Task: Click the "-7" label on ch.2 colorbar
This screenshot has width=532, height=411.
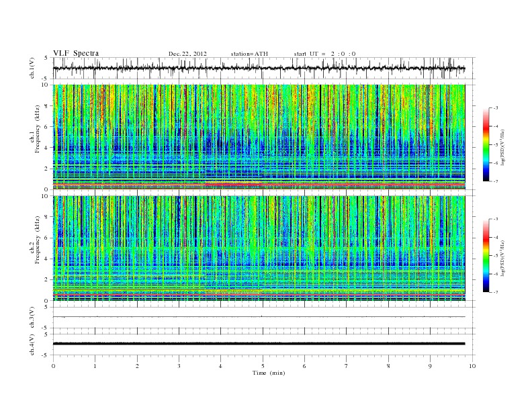Action: point(495,292)
